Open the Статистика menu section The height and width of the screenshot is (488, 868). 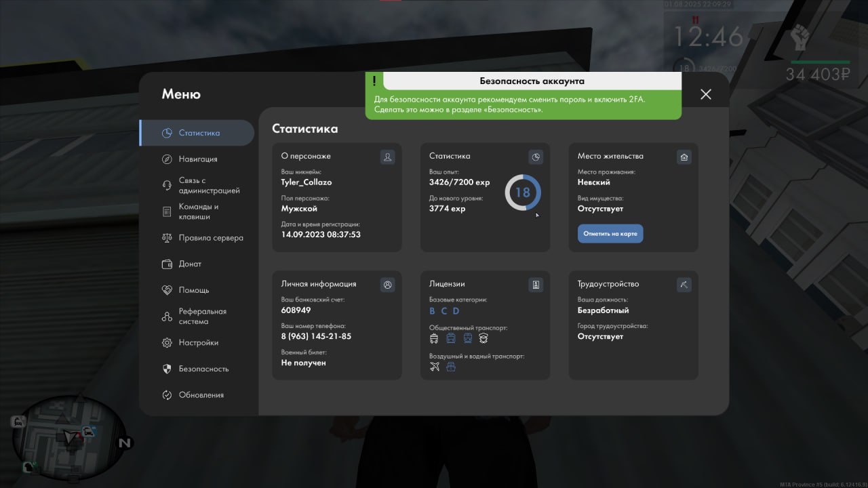[197, 133]
